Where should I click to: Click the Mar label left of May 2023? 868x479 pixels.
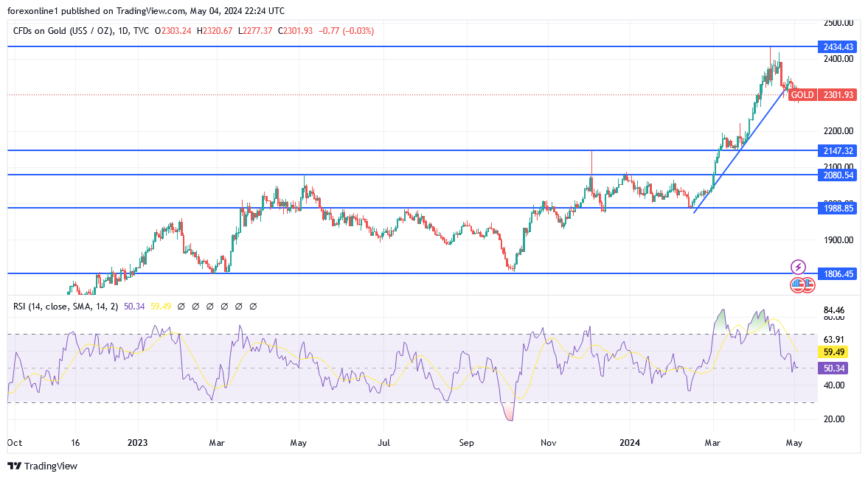pos(217,442)
